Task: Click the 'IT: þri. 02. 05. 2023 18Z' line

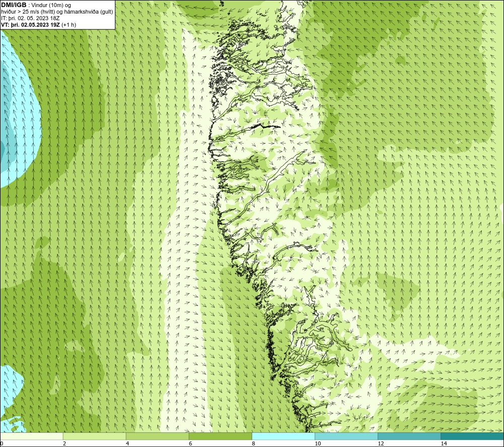Action: click(30, 18)
